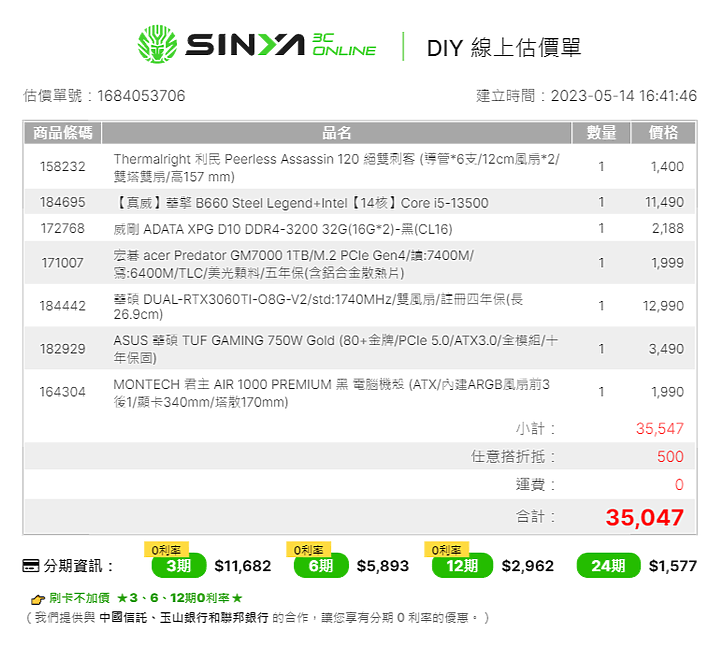Image resolution: width=720 pixels, height=647 pixels.
Task: Click the B660 Steel Legend+Intel Core i5-13500 item
Action: tap(301, 203)
